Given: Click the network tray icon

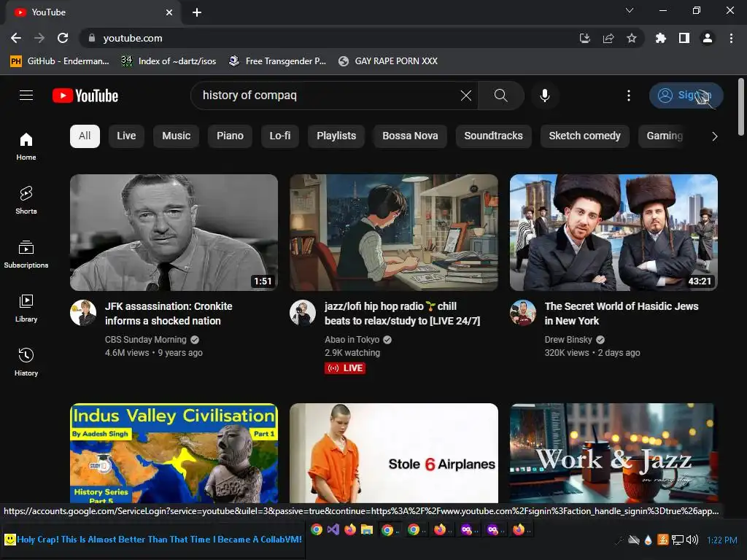Looking at the screenshot, I should tap(678, 540).
